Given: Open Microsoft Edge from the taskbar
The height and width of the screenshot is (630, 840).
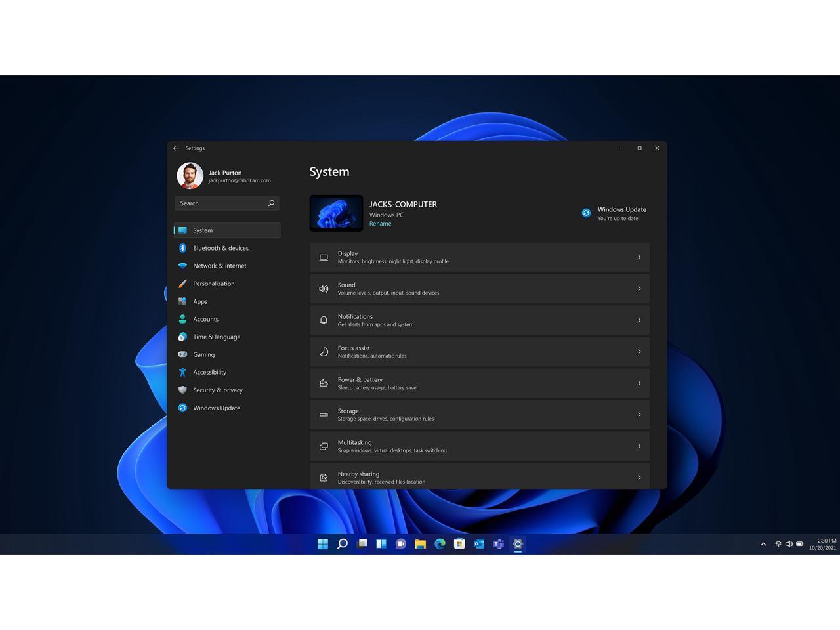Looking at the screenshot, I should pos(440,544).
